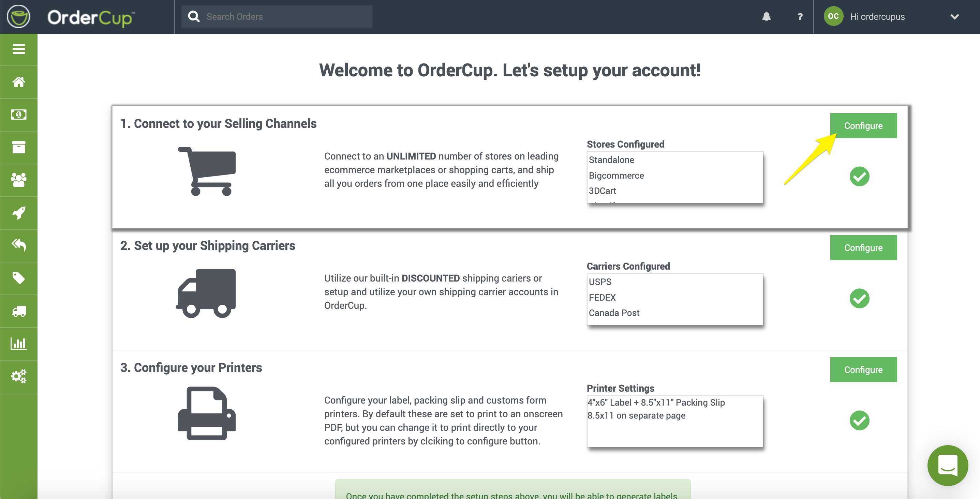Open settings gears icon in sidebar
The height and width of the screenshot is (499, 980).
[19, 376]
